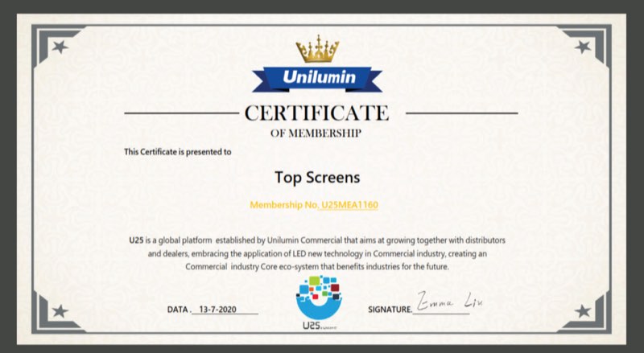Image resolution: width=644 pixels, height=353 pixels.
Task: Click the CERTIFICATE heading
Action: point(316,113)
